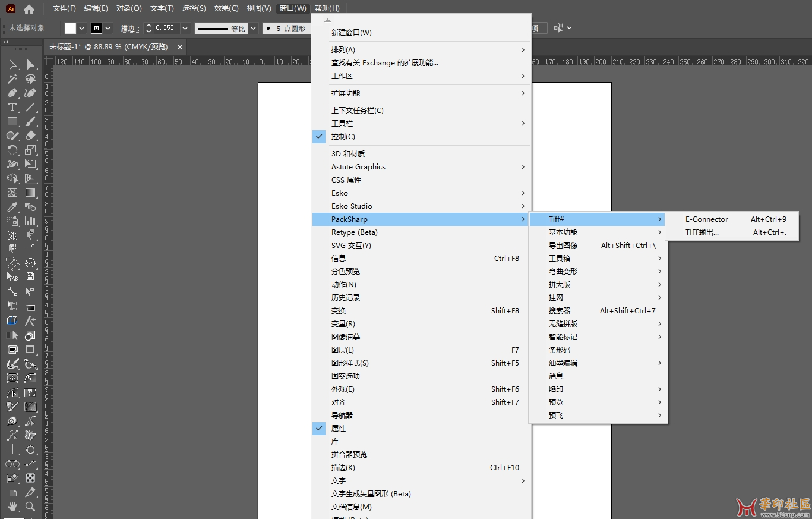Select the Symbol Sprayer tool

pos(12,221)
